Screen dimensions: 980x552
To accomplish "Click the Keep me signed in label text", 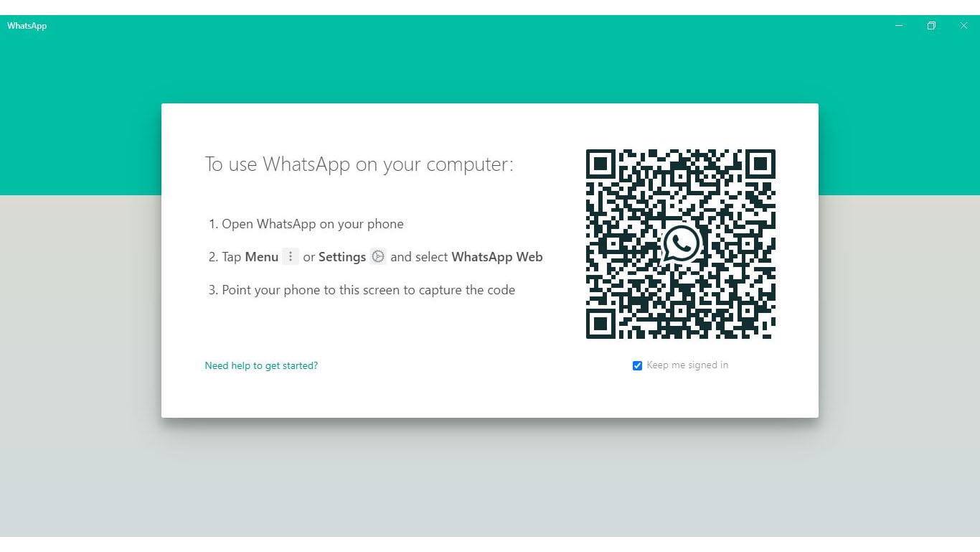I will (687, 365).
